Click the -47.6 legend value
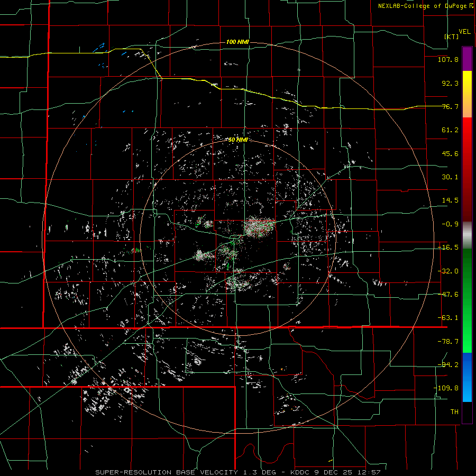Viewport: 476px width, 476px height. pyautogui.click(x=448, y=295)
